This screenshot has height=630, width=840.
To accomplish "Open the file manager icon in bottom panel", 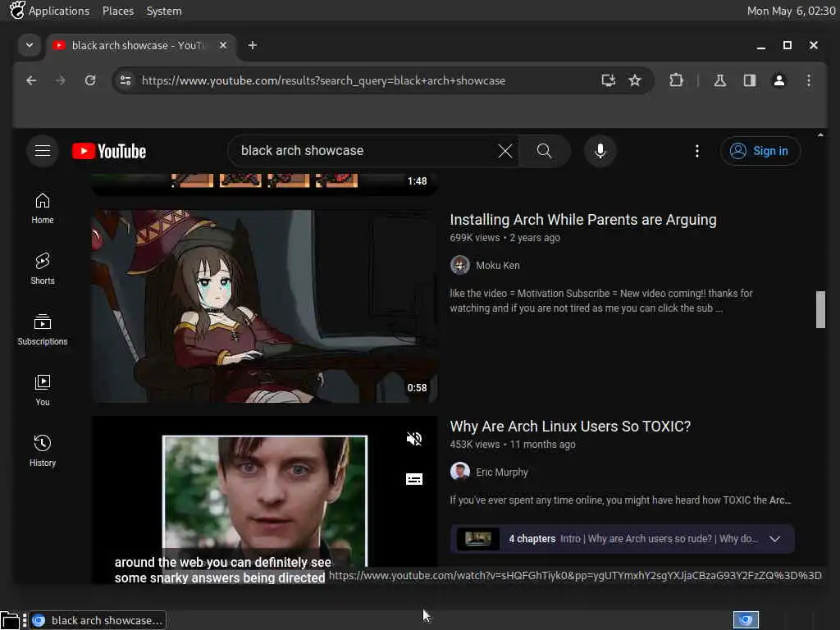I will click(10, 620).
